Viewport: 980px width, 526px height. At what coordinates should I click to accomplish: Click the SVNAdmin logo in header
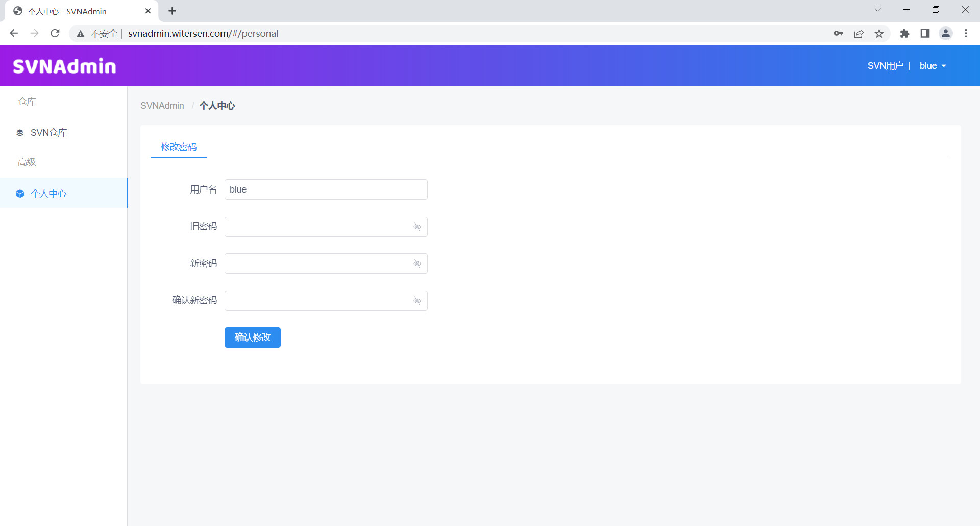[64, 66]
